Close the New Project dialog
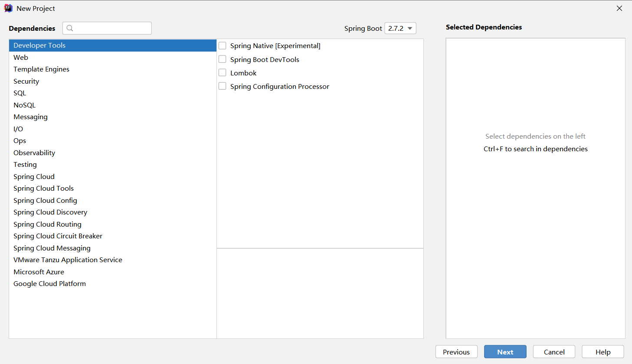Viewport: 632px width, 364px height. tap(619, 8)
